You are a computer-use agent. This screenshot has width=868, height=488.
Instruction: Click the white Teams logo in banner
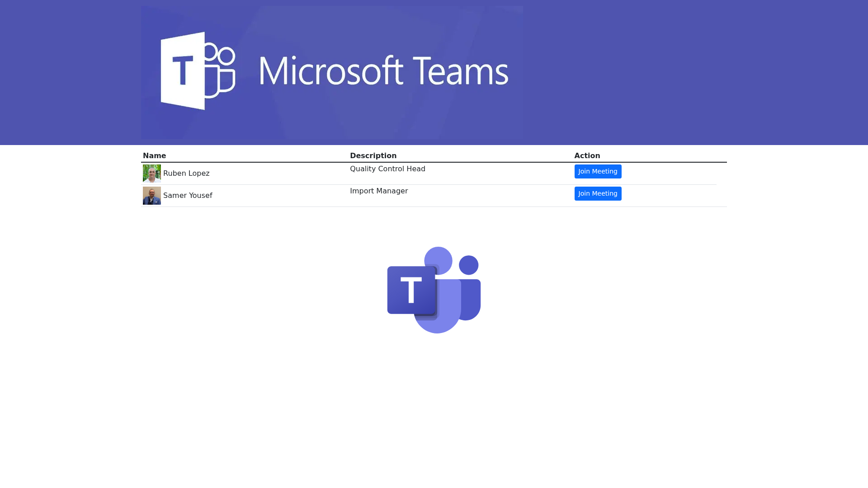coord(198,71)
